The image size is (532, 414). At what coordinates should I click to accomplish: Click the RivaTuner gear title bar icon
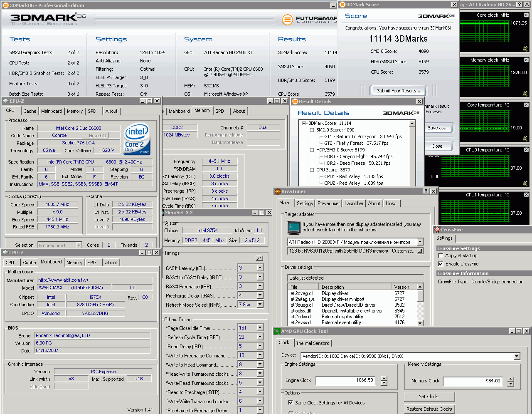(x=278, y=191)
